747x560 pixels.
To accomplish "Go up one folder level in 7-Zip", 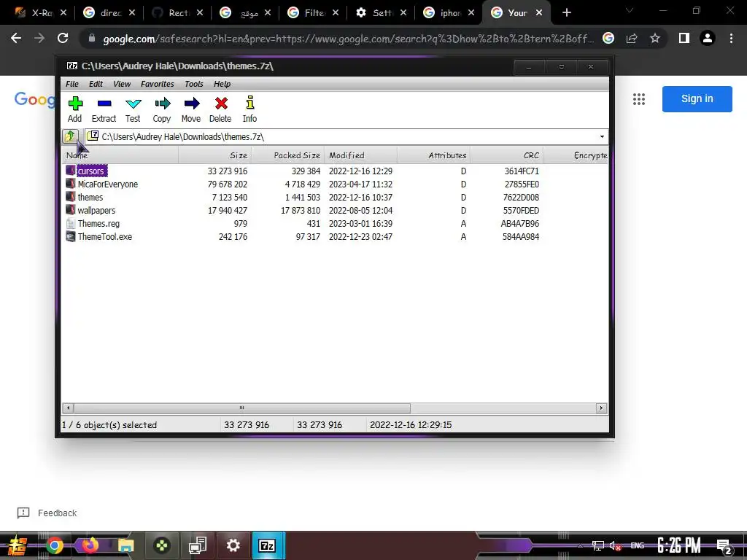I will tap(71, 136).
